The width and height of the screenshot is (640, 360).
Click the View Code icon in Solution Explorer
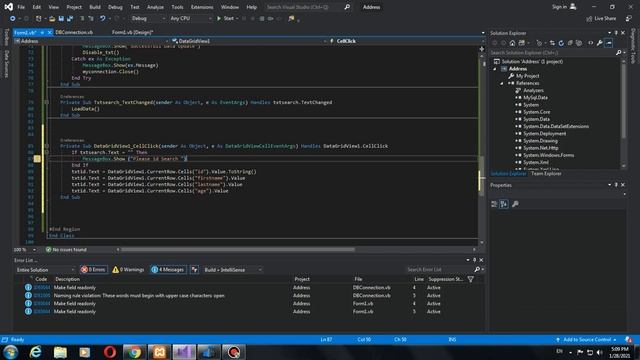click(591, 43)
